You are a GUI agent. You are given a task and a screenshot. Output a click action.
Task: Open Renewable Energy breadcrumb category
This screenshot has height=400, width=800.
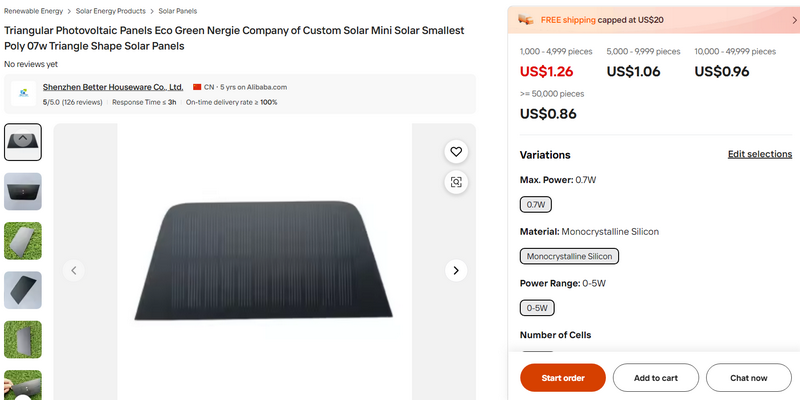(x=33, y=11)
